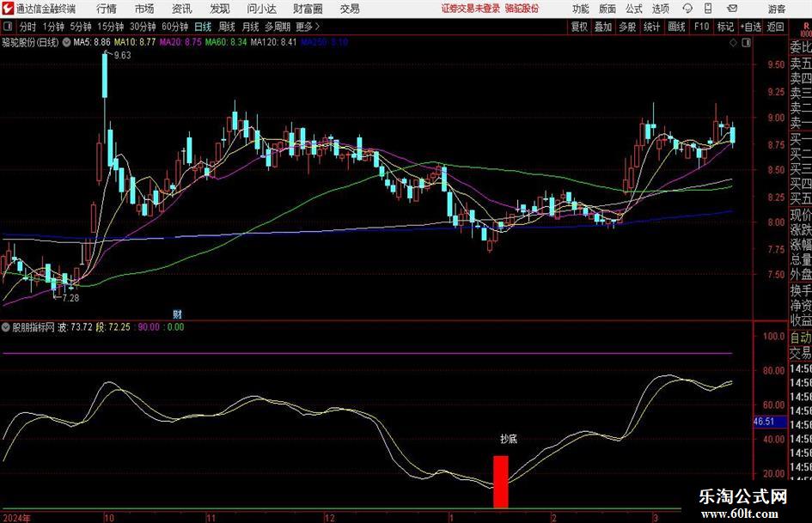The image size is (812, 523).
Task: Click the 叠加 overlay button
Action: [603, 27]
